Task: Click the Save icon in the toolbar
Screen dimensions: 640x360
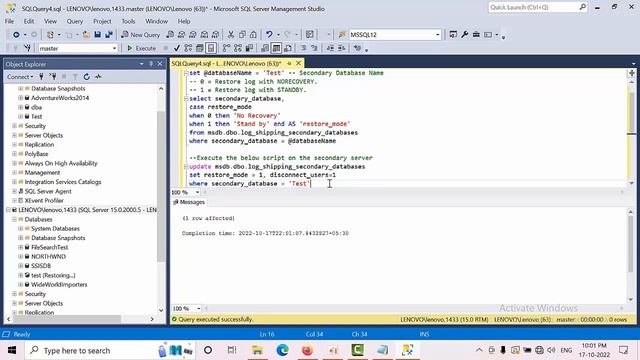Action: pos(98,35)
